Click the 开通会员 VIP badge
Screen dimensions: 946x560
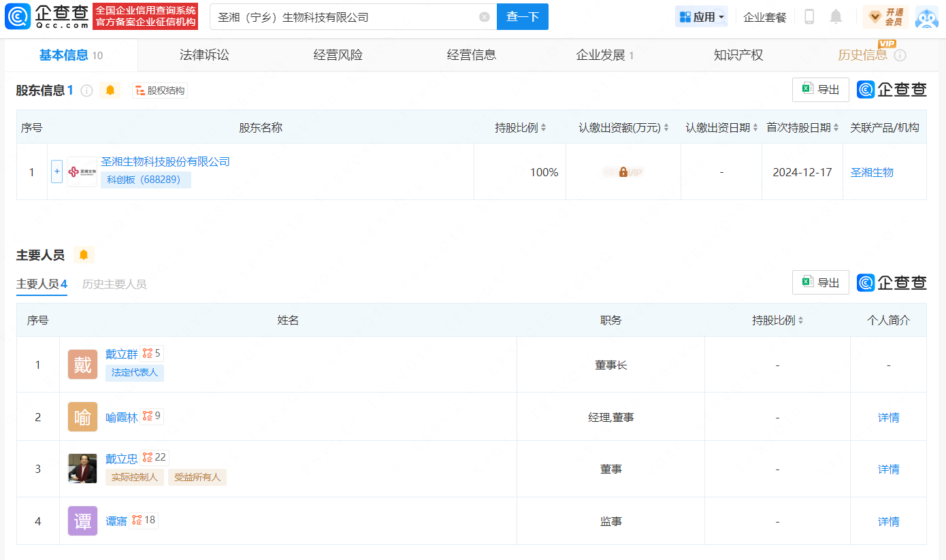point(885,17)
